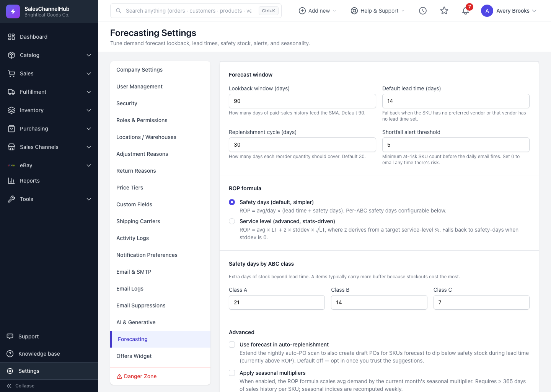This screenshot has height=392, width=551.
Task: Open Custom Fields settings
Action: click(x=160, y=204)
